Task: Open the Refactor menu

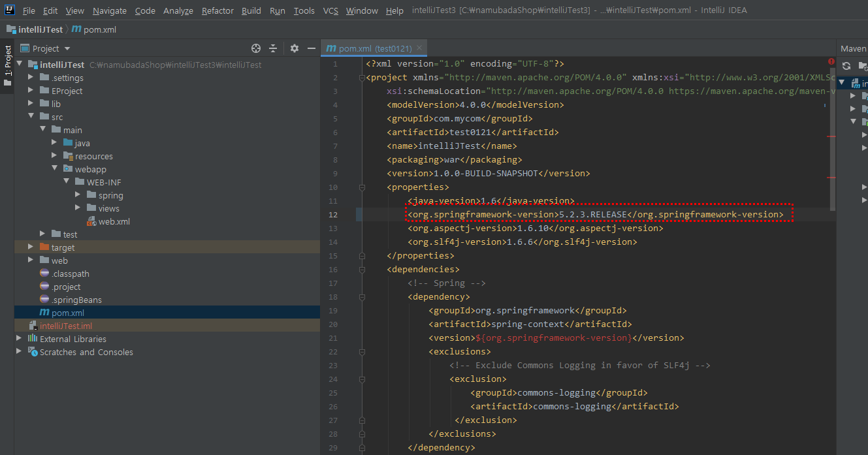Action: (x=217, y=10)
